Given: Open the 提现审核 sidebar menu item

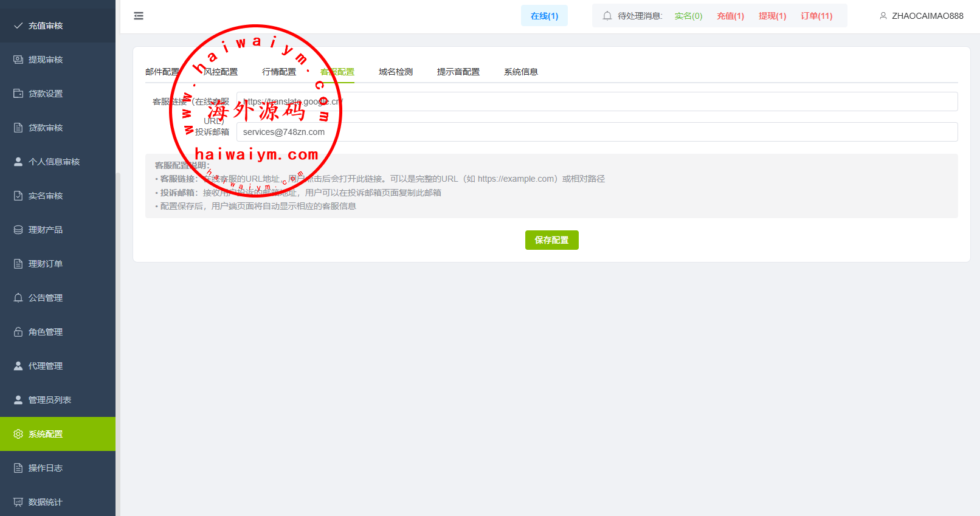Looking at the screenshot, I should (46, 60).
